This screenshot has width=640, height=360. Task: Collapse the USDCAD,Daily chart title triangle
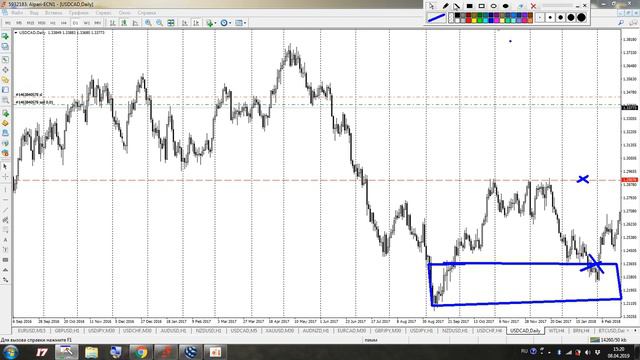coord(16,32)
